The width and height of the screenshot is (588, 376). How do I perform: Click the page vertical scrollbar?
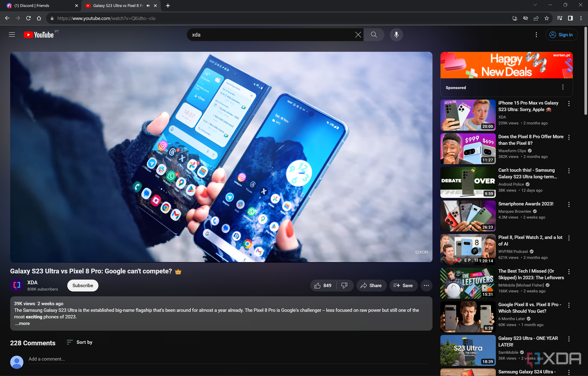(586, 71)
